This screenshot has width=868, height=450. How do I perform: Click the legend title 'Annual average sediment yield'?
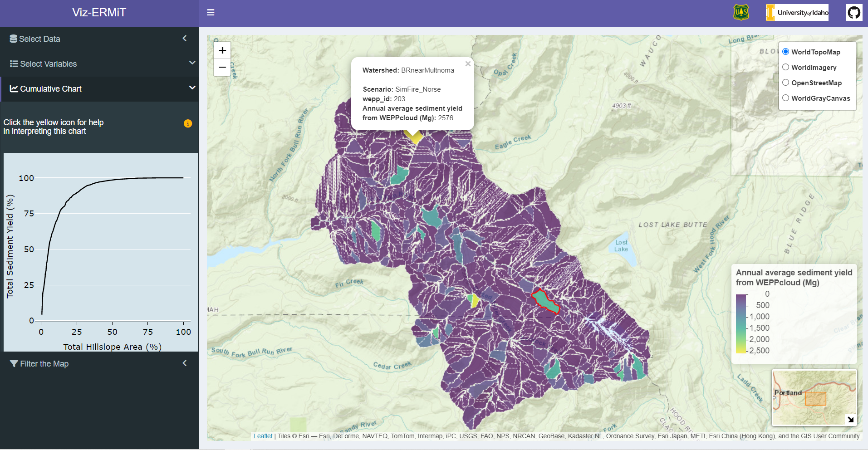(794, 273)
